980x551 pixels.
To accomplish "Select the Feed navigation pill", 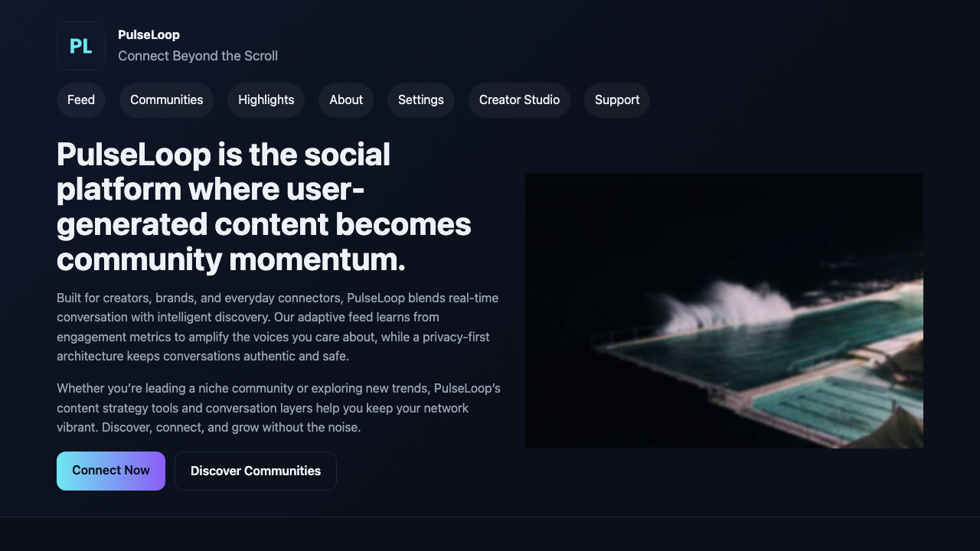I will tap(81, 99).
